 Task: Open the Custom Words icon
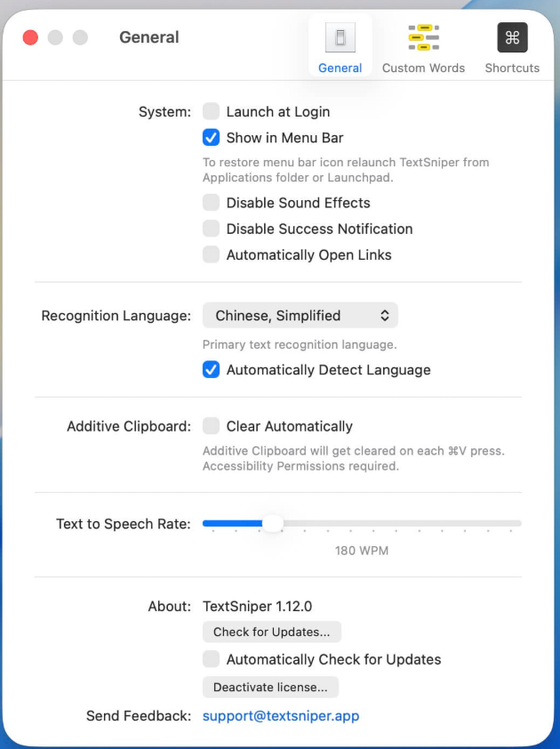(x=423, y=37)
